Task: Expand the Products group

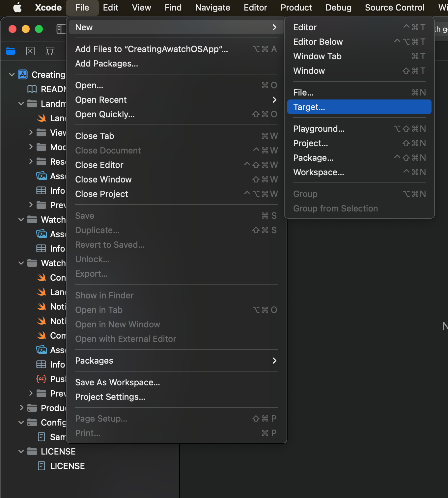Action: click(21, 408)
